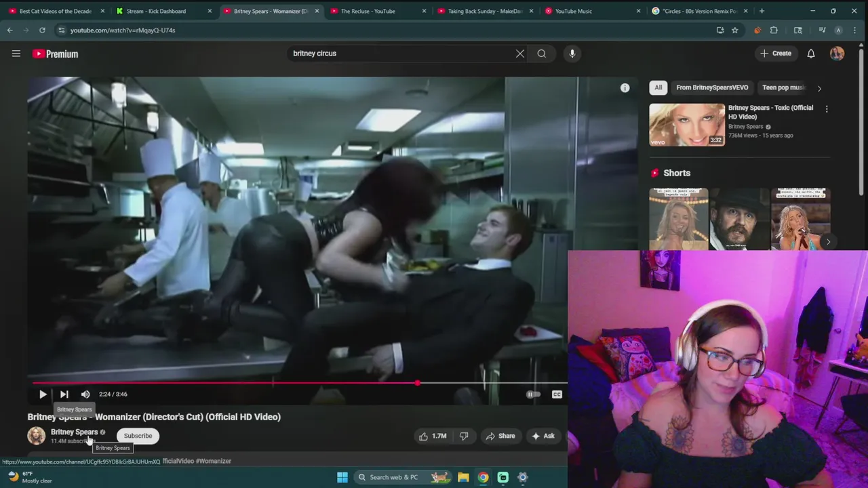Open the middle Shorts with hat man
868x488 pixels.
coord(739,220)
